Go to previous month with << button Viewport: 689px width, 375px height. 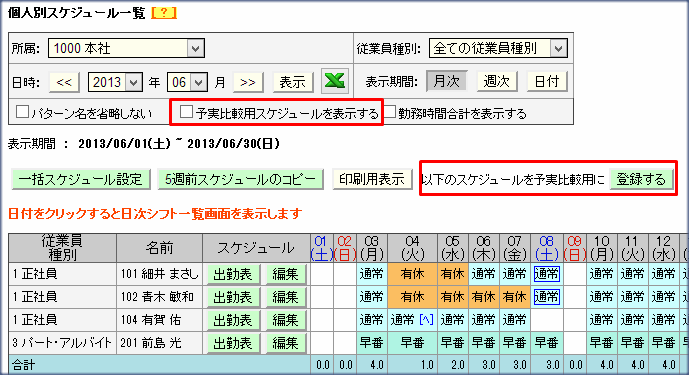tap(64, 82)
